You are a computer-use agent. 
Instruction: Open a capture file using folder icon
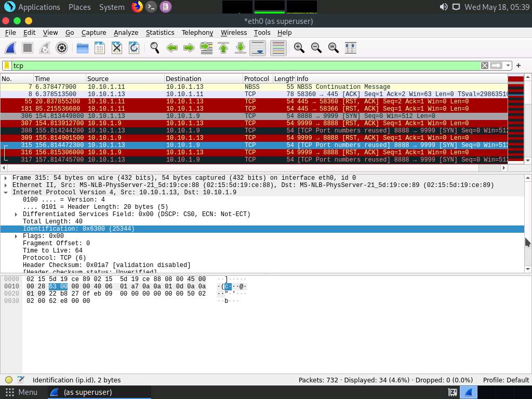coord(82,48)
